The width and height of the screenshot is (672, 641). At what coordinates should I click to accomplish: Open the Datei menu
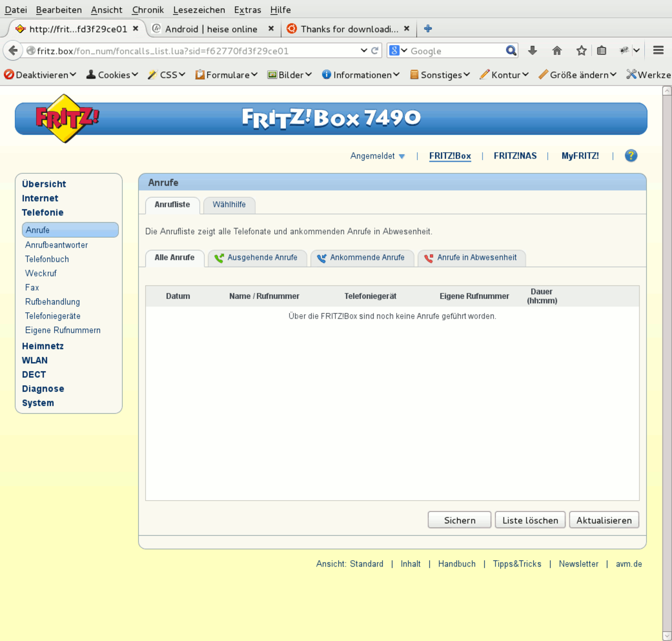(16, 9)
